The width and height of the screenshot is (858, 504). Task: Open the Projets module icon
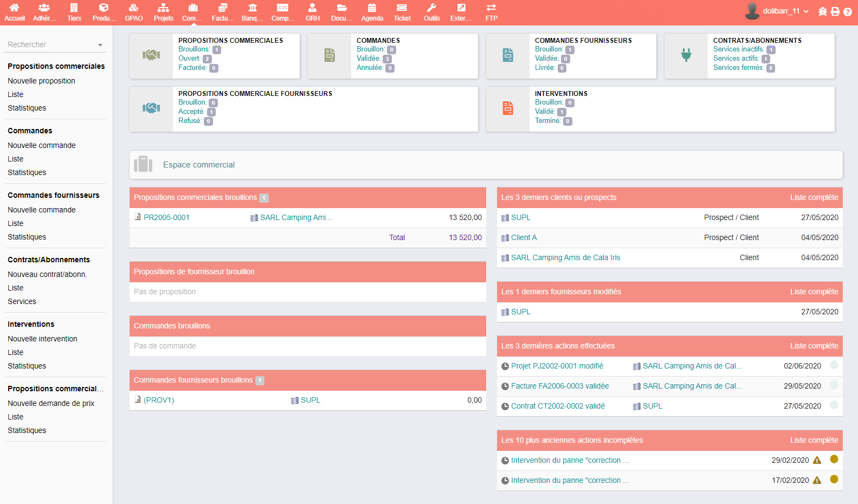pyautogui.click(x=163, y=8)
